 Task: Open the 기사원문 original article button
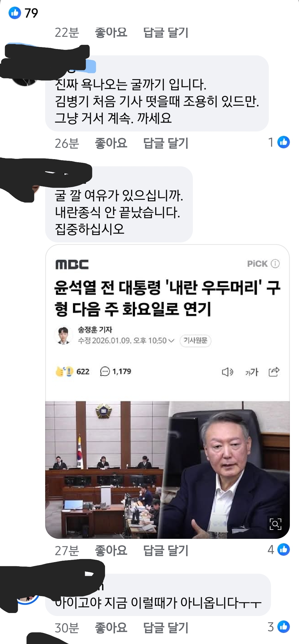pyautogui.click(x=195, y=340)
